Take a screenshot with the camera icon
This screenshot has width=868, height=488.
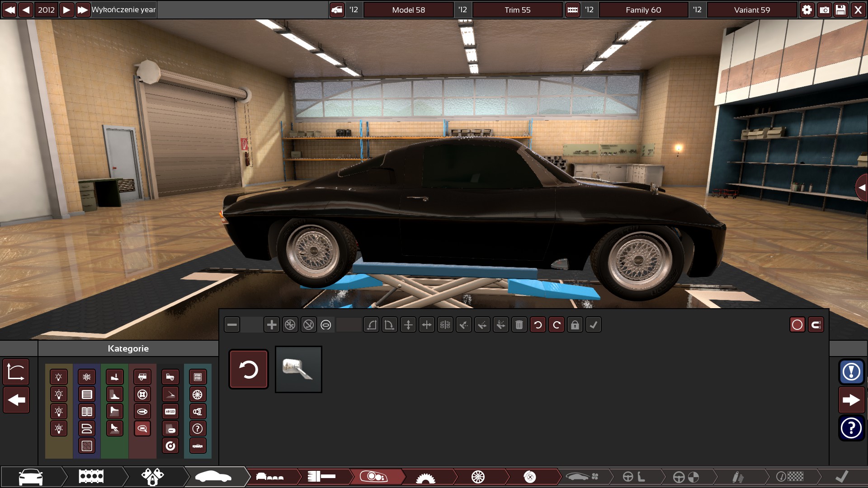click(824, 9)
